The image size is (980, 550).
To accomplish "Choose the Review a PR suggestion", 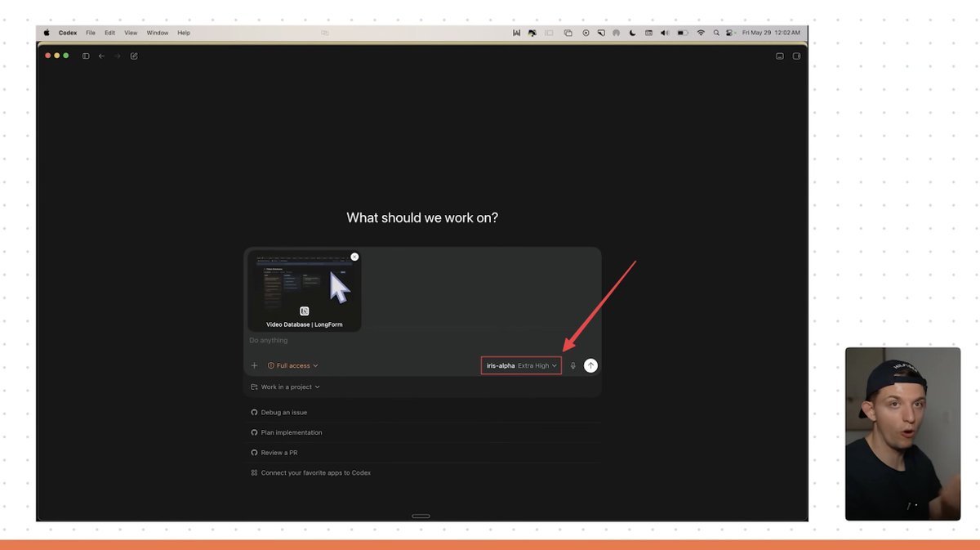I will pos(422,452).
